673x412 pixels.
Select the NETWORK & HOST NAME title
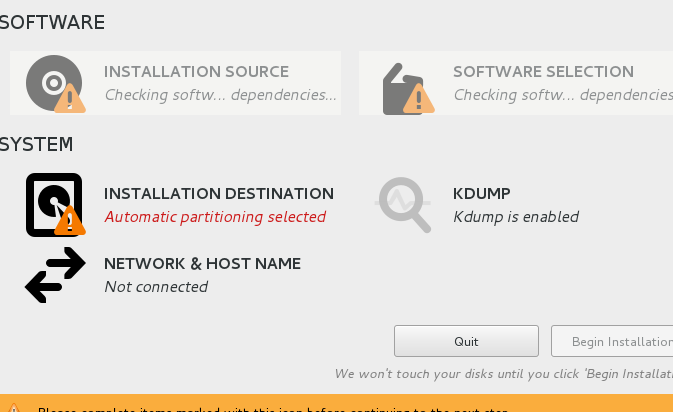[202, 264]
